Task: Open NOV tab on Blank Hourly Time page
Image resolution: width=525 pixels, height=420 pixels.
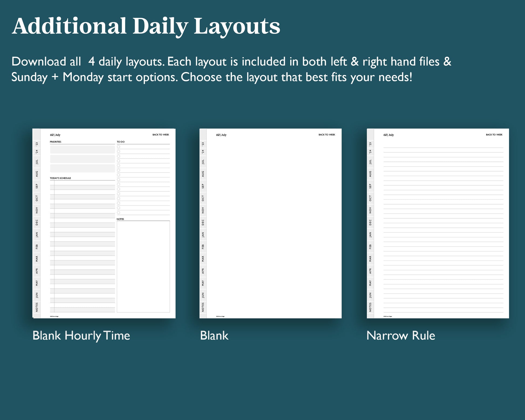Action: click(x=37, y=210)
